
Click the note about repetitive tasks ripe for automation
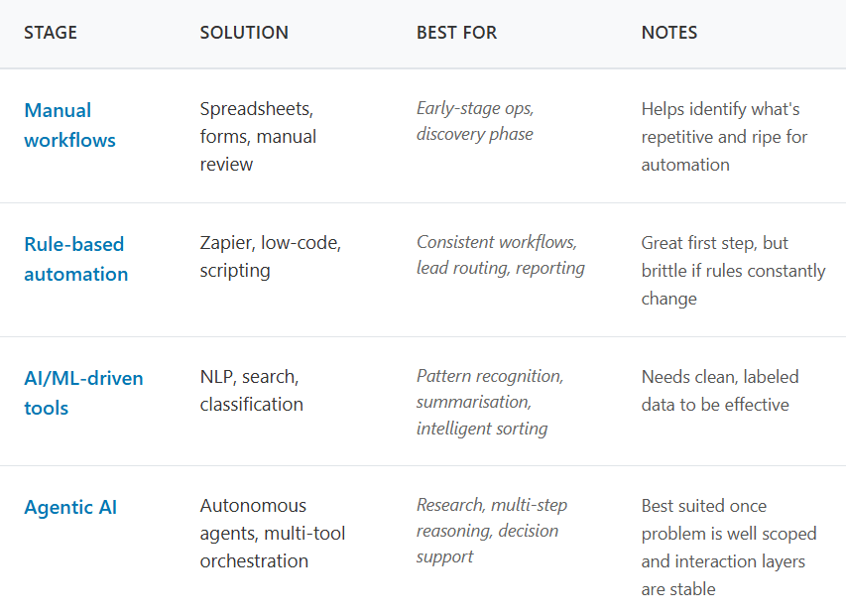pyautogui.click(x=724, y=137)
